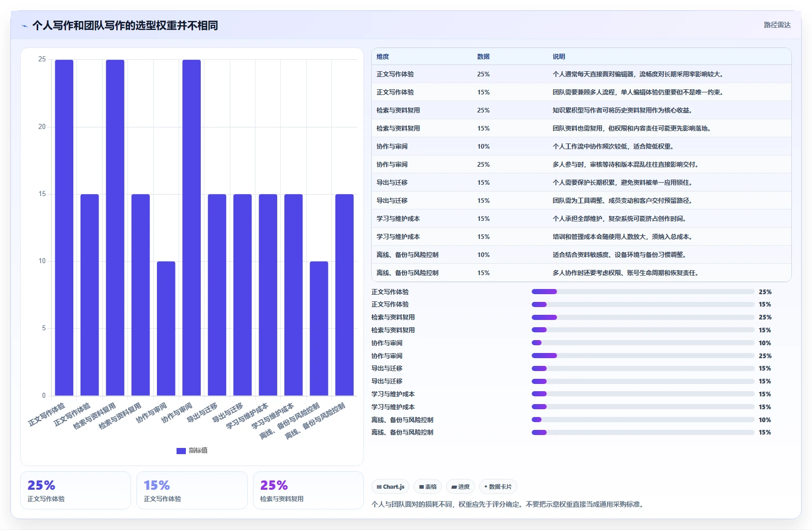Click the footer note starting with 个人与团队面对的损耗不同
This screenshot has width=812, height=530.
(508, 504)
